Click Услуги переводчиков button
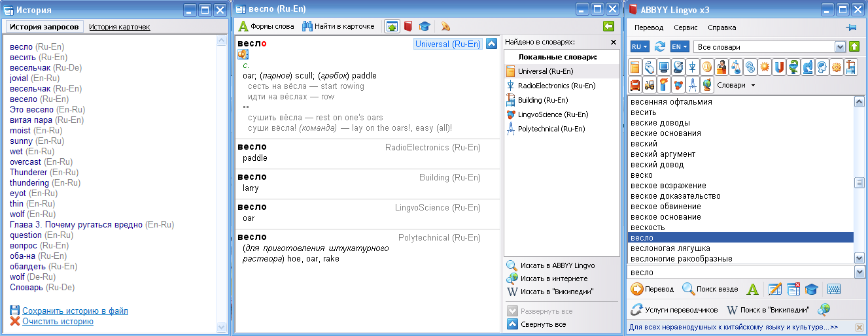The width and height of the screenshot is (868, 336). tap(674, 309)
